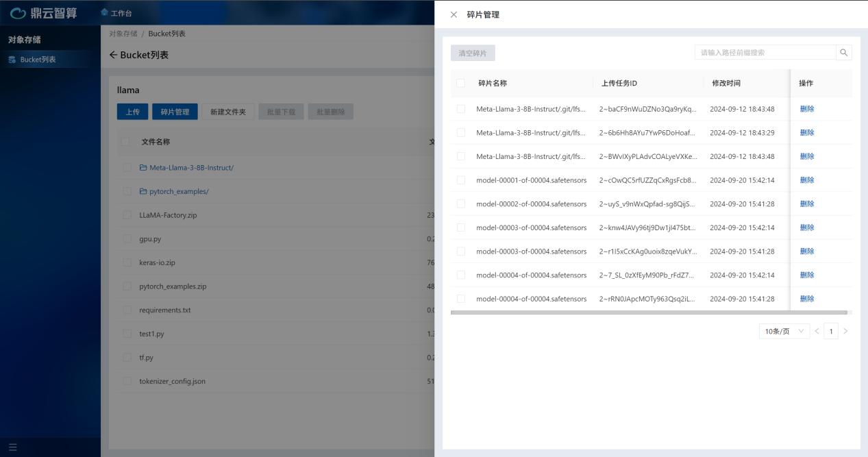Click the 碎片名称 column header
Image resolution: width=868 pixels, height=457 pixels.
pos(493,83)
